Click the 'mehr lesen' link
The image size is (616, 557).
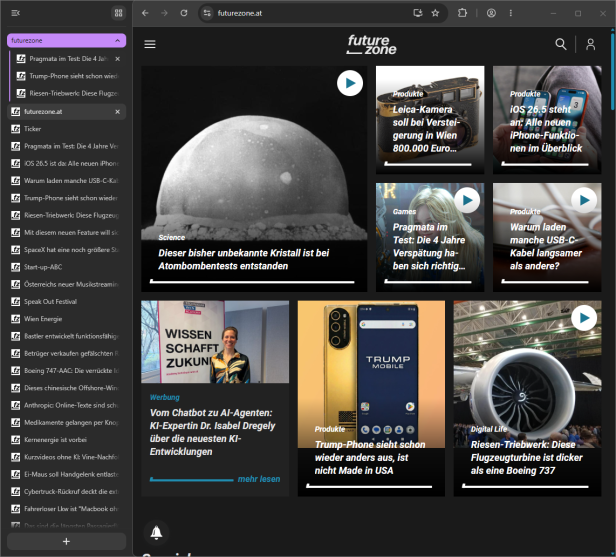point(259,479)
